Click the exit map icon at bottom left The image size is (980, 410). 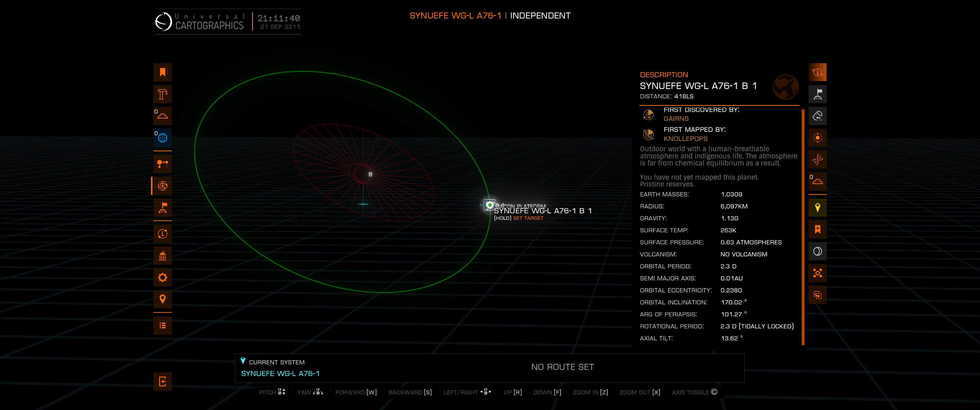pos(162,382)
